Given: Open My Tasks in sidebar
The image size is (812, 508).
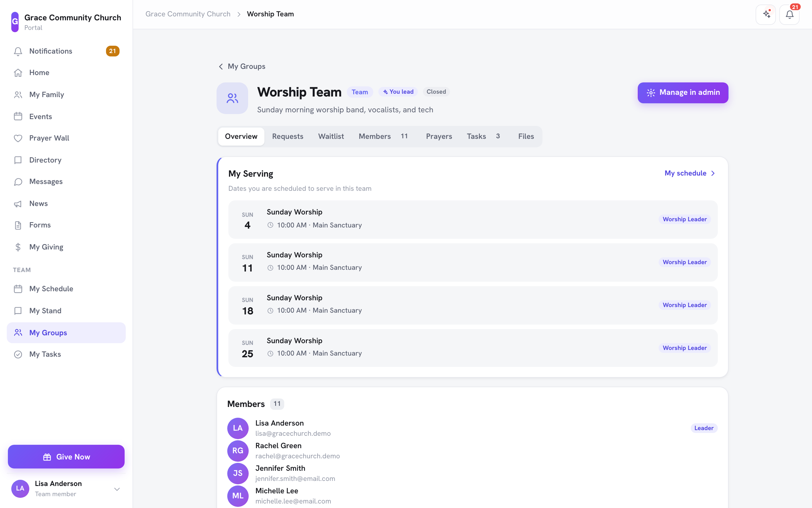Looking at the screenshot, I should [x=66, y=354].
